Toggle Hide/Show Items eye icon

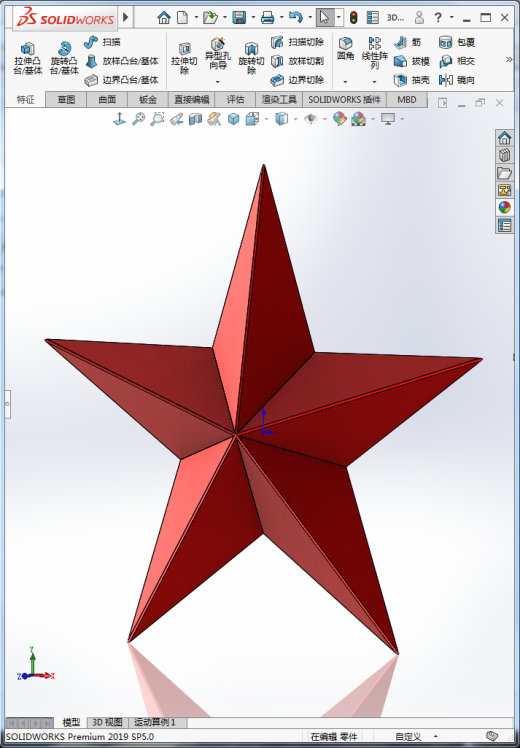point(311,118)
